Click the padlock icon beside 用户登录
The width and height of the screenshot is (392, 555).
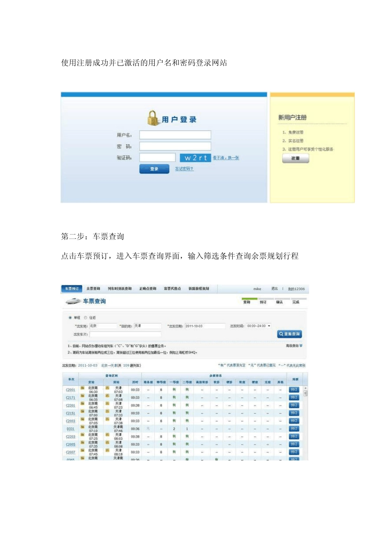(x=153, y=118)
